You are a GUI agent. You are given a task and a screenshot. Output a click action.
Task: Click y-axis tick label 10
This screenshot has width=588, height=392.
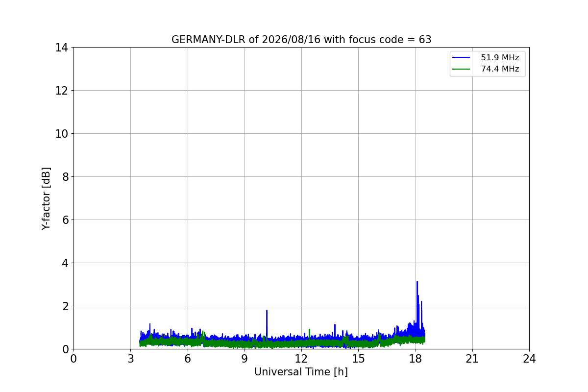[61, 134]
